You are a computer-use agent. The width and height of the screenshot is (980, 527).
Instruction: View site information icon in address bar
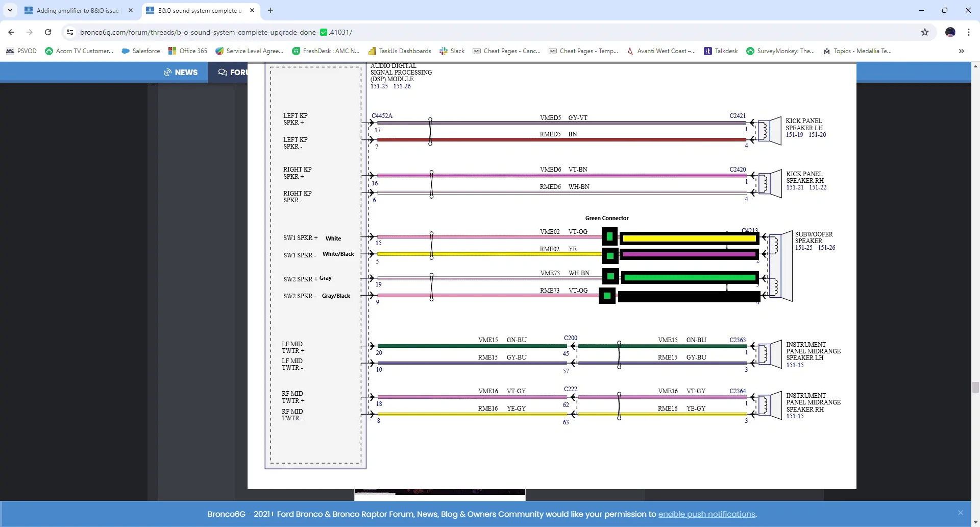(x=70, y=32)
